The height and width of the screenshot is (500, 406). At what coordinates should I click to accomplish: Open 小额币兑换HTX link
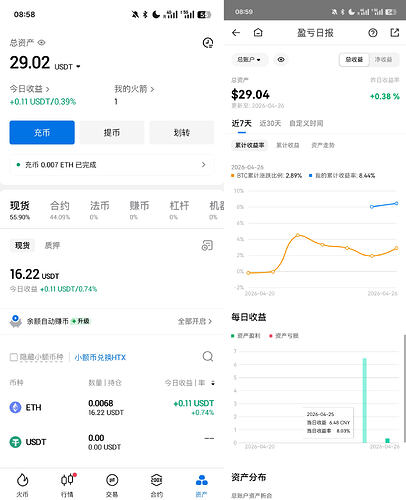pos(100,357)
